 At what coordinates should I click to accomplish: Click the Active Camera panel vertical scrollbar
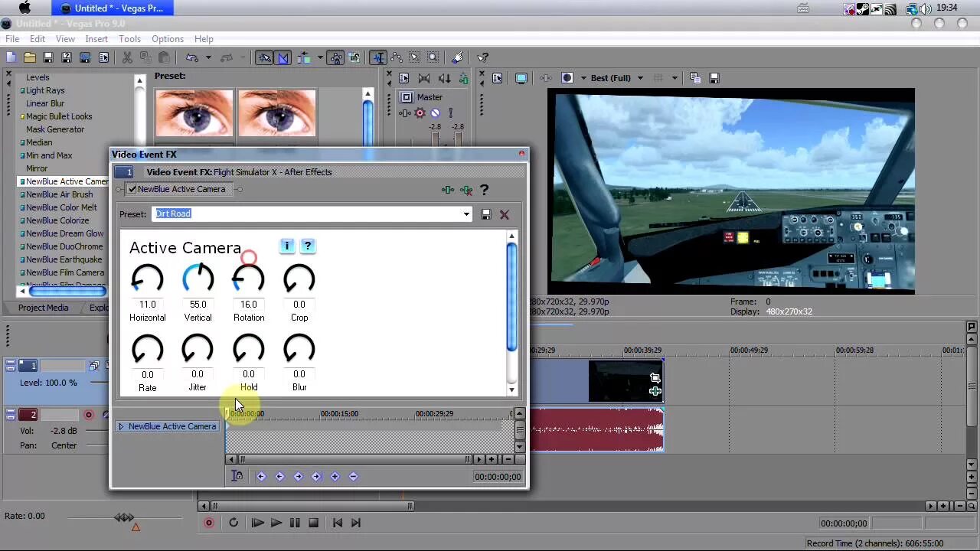click(511, 314)
